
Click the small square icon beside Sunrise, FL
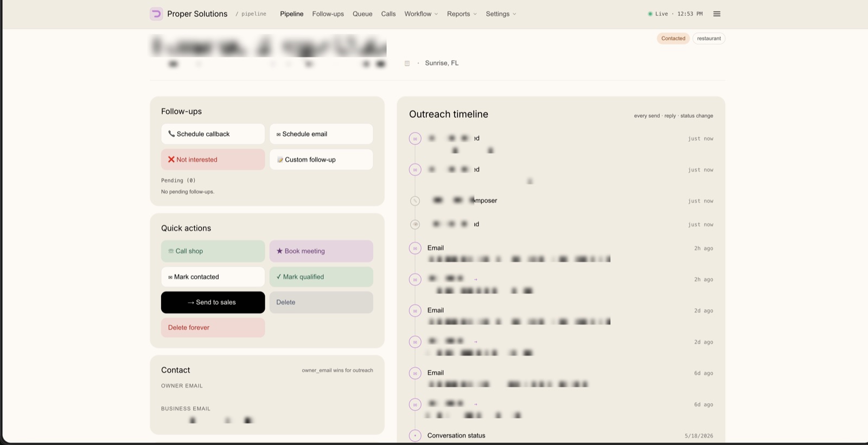click(407, 63)
